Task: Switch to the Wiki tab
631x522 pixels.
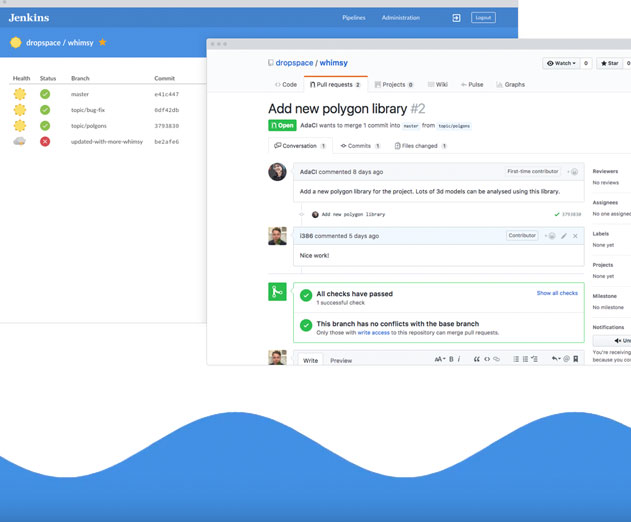Action: click(x=438, y=85)
